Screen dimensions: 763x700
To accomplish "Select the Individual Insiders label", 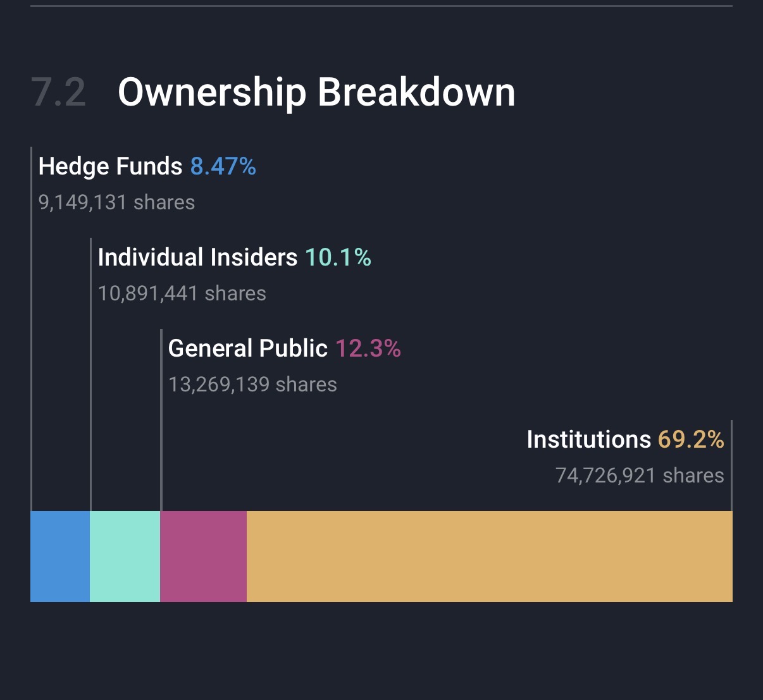I will click(197, 257).
